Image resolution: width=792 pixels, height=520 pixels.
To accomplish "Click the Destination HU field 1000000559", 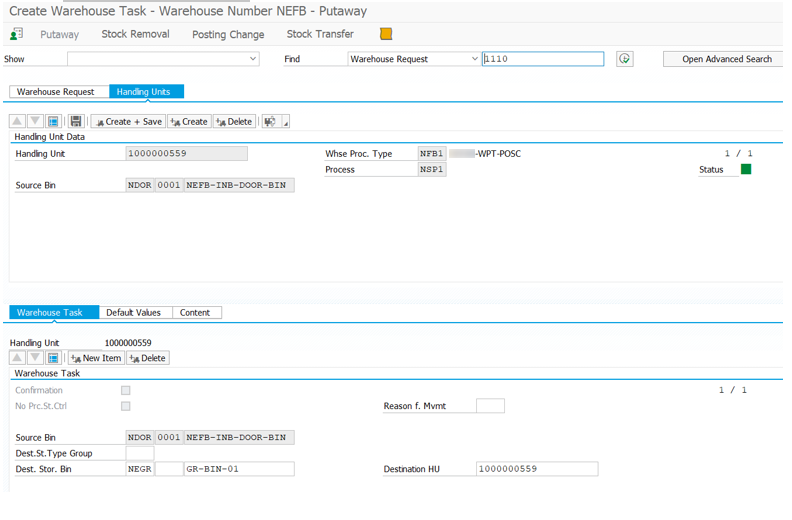I will (537, 468).
